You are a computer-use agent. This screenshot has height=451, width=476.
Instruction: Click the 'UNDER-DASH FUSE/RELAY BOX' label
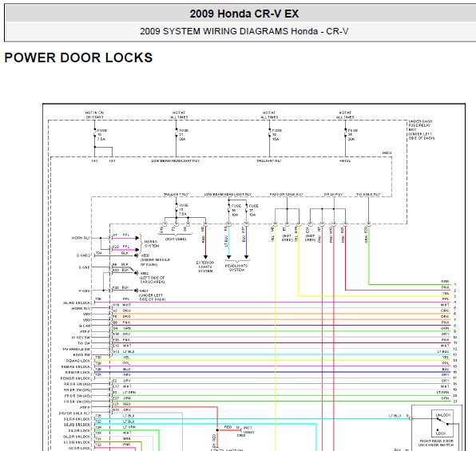[422, 129]
